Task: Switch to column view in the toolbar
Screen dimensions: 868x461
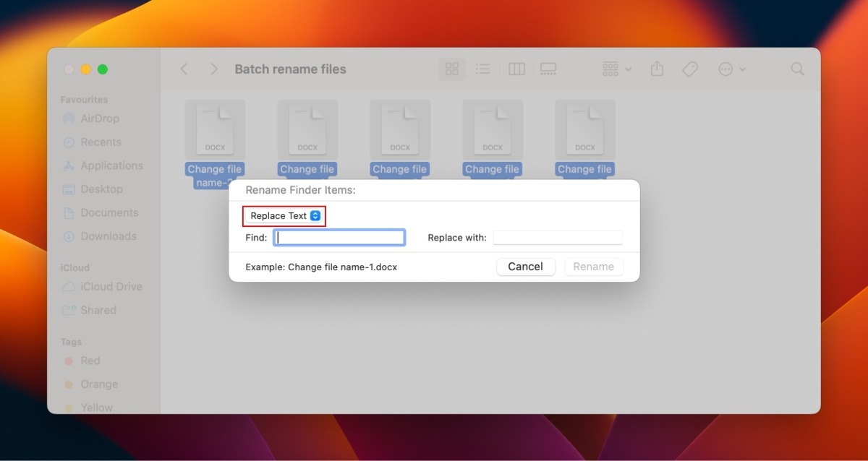Action: coord(516,69)
